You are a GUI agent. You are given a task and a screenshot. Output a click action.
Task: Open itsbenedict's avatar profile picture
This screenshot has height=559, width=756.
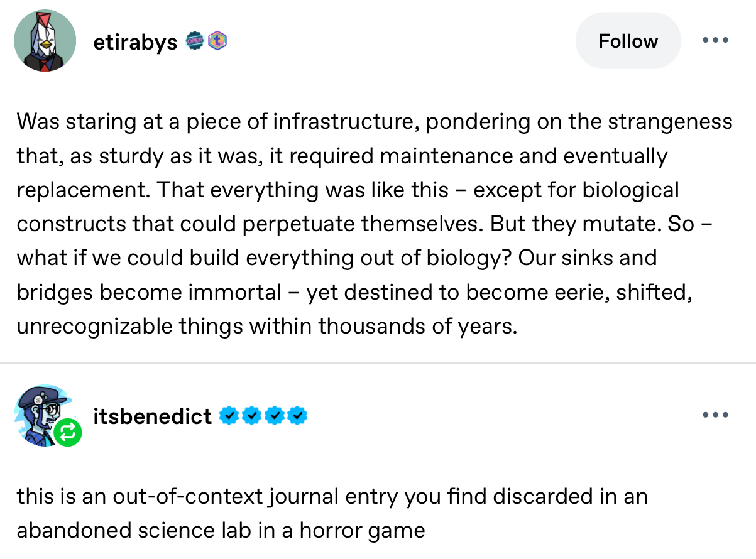(x=43, y=415)
